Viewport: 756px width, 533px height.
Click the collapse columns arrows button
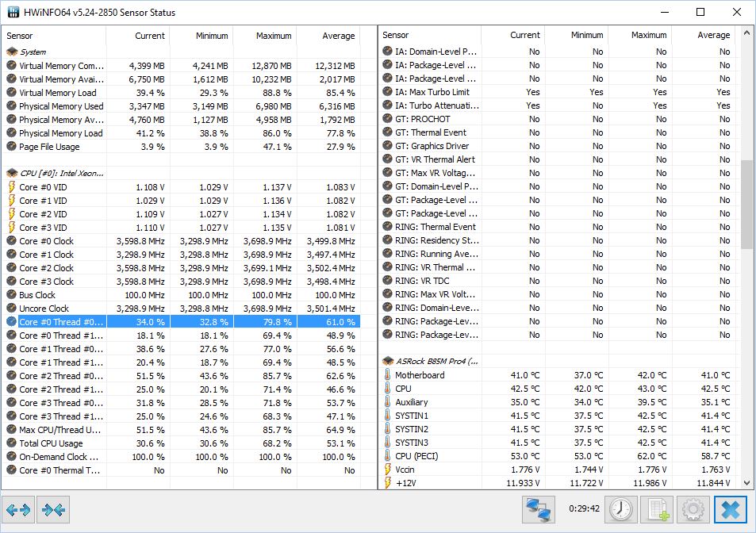53,509
